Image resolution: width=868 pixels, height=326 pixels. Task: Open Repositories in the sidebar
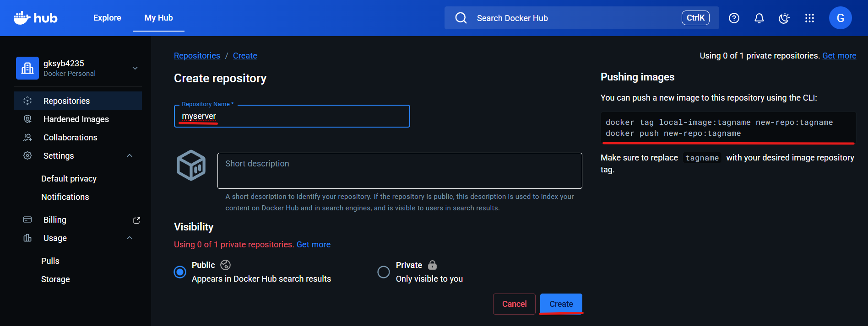coord(78,101)
